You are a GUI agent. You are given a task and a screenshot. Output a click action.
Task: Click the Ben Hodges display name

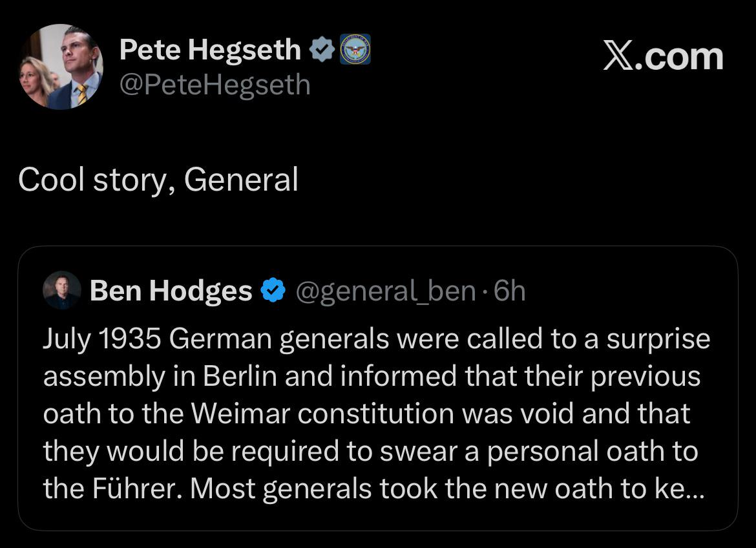click(x=171, y=291)
